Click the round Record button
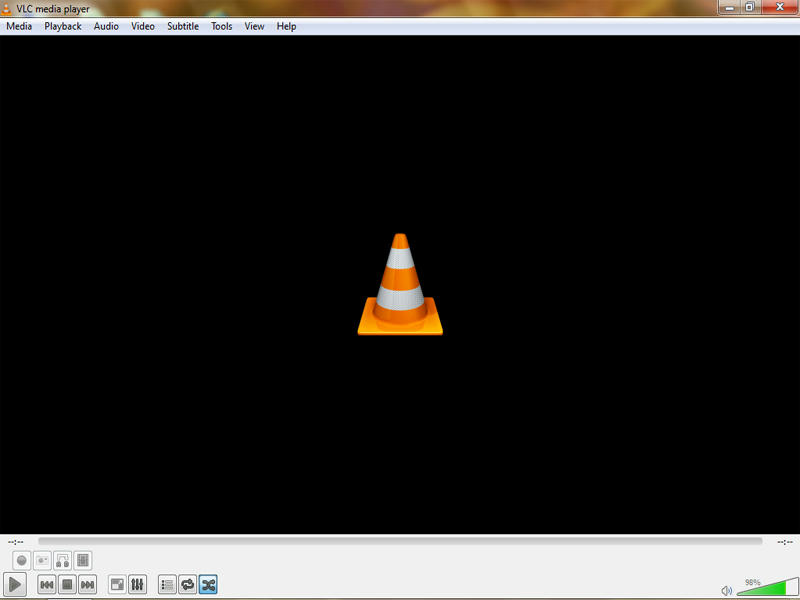This screenshot has width=800, height=600. [21, 561]
